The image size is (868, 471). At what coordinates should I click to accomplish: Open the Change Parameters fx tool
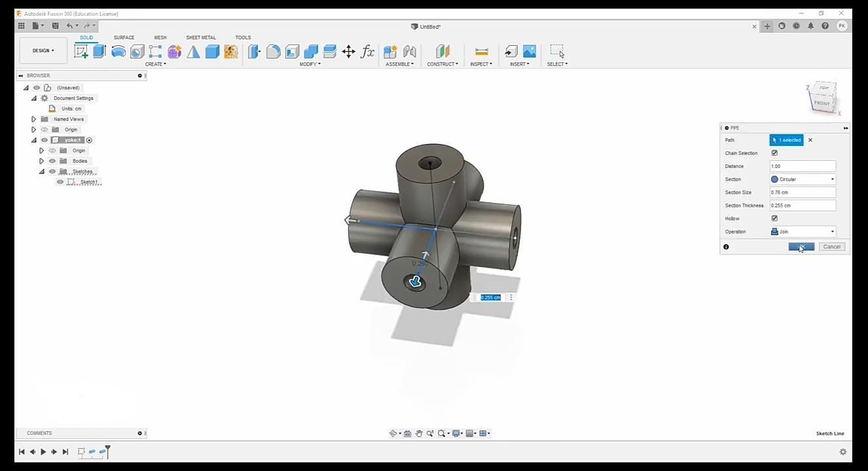367,52
